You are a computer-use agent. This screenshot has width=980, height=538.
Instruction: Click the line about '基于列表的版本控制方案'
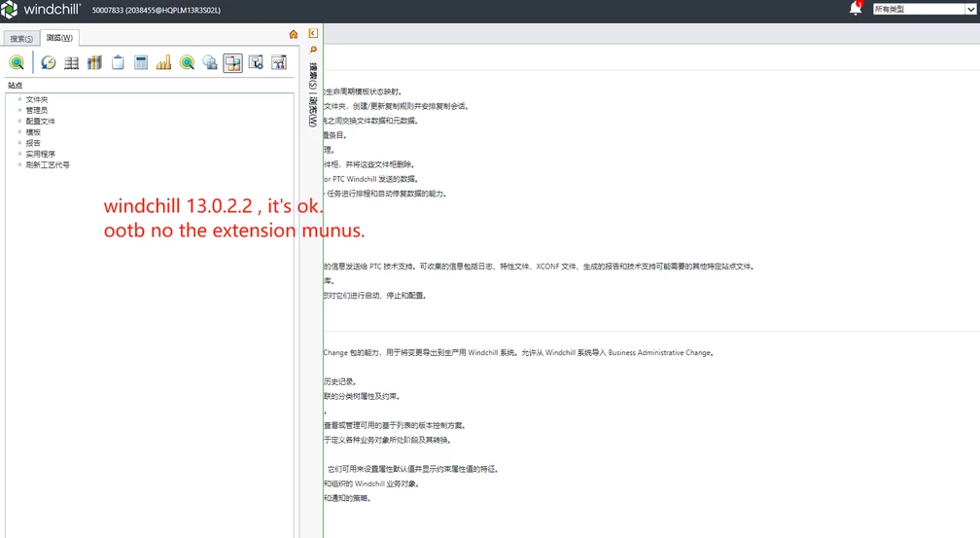[395, 425]
